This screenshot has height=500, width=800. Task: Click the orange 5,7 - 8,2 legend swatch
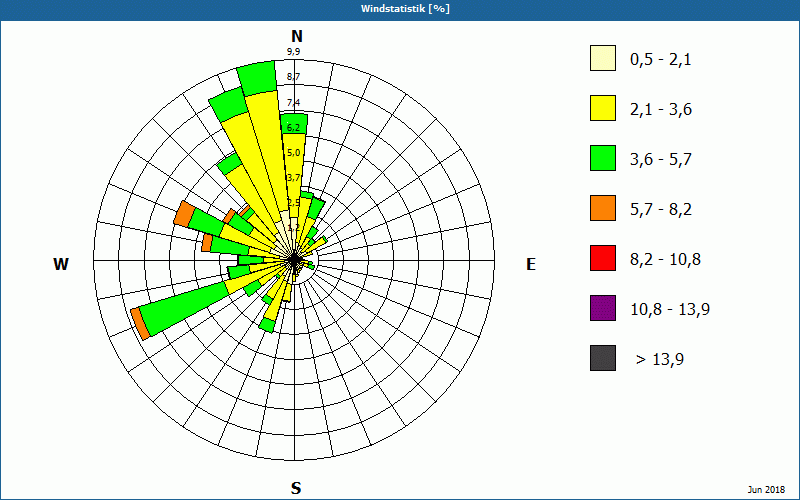click(x=603, y=208)
